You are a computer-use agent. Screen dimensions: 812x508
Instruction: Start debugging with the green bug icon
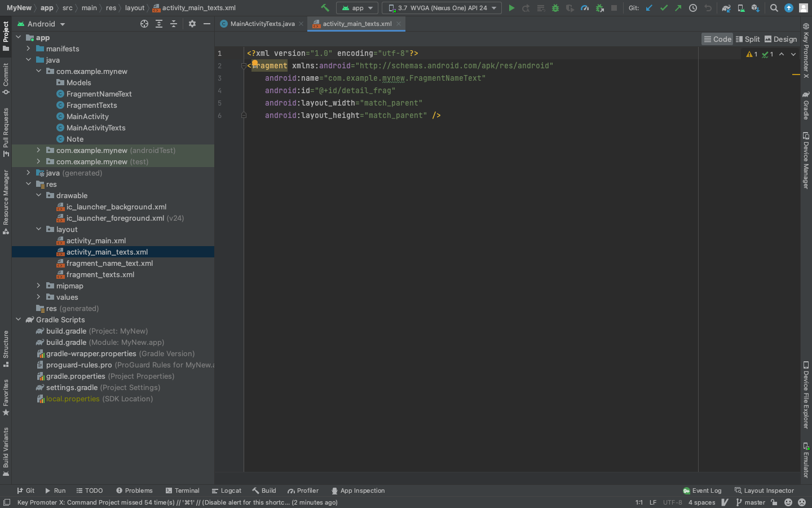tap(555, 8)
